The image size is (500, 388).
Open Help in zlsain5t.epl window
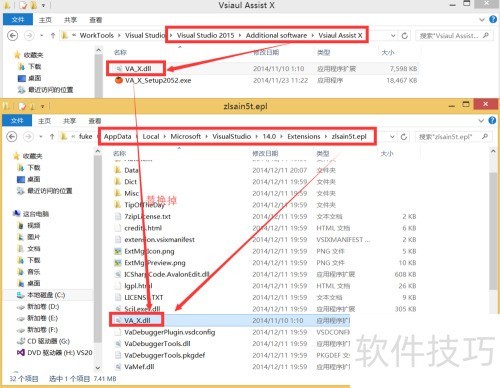click(492, 120)
